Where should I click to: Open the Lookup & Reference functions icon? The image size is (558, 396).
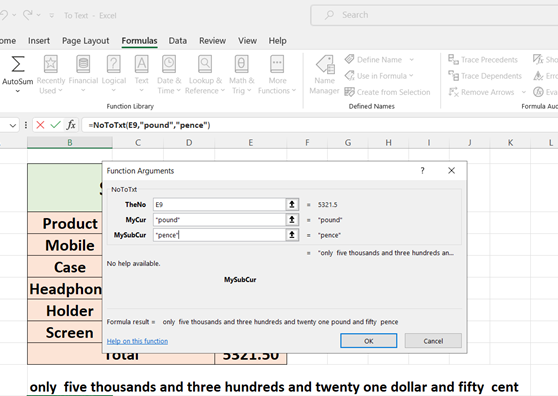click(x=205, y=64)
